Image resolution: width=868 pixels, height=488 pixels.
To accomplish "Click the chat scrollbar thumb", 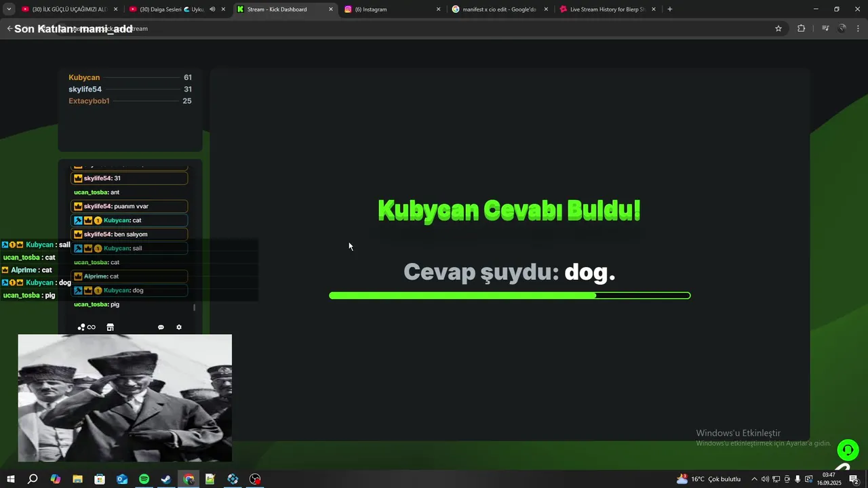I will [x=195, y=307].
